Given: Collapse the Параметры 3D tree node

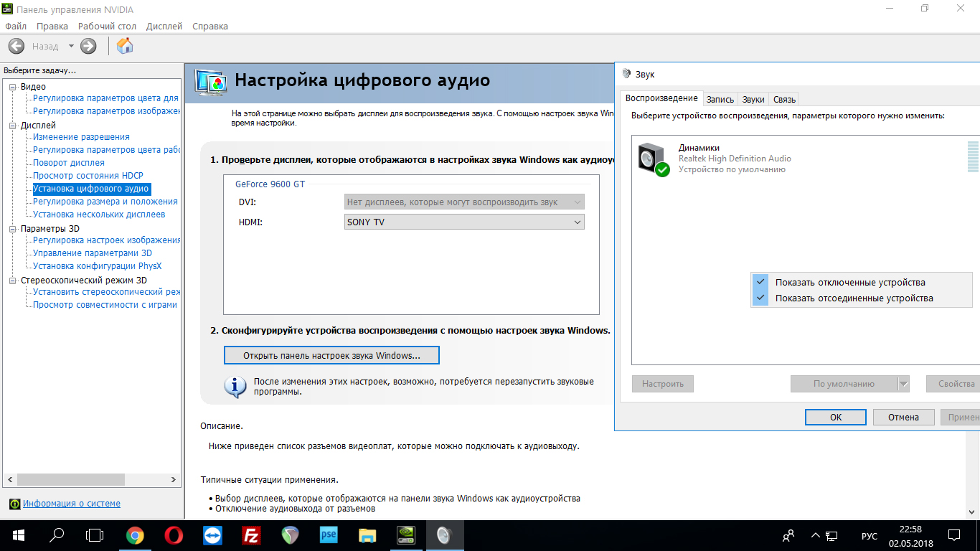Looking at the screenshot, I should click(12, 229).
